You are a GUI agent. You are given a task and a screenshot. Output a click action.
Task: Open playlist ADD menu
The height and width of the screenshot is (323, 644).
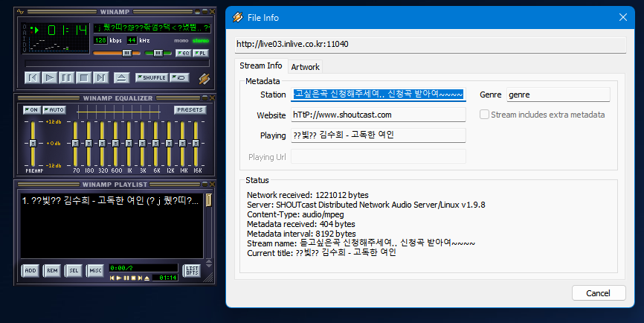click(30, 270)
